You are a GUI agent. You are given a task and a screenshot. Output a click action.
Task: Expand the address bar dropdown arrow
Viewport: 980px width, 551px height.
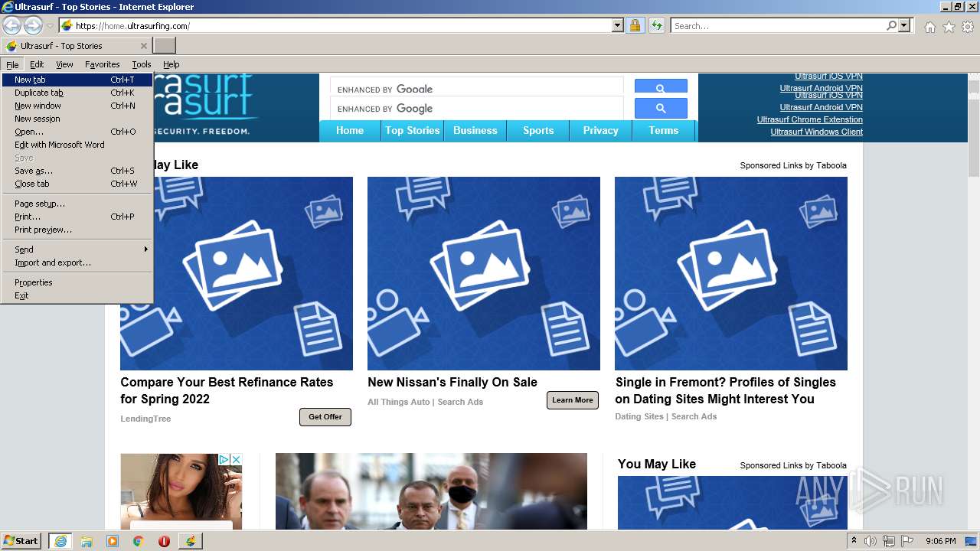pos(618,26)
